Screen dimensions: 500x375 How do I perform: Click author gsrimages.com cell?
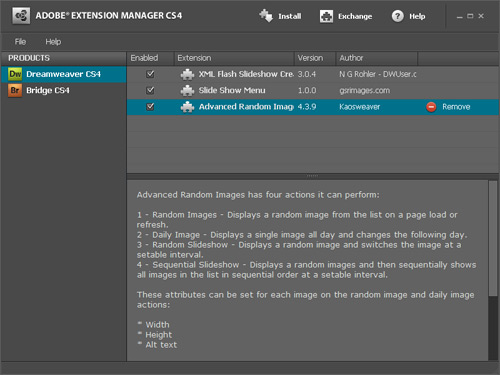click(364, 90)
